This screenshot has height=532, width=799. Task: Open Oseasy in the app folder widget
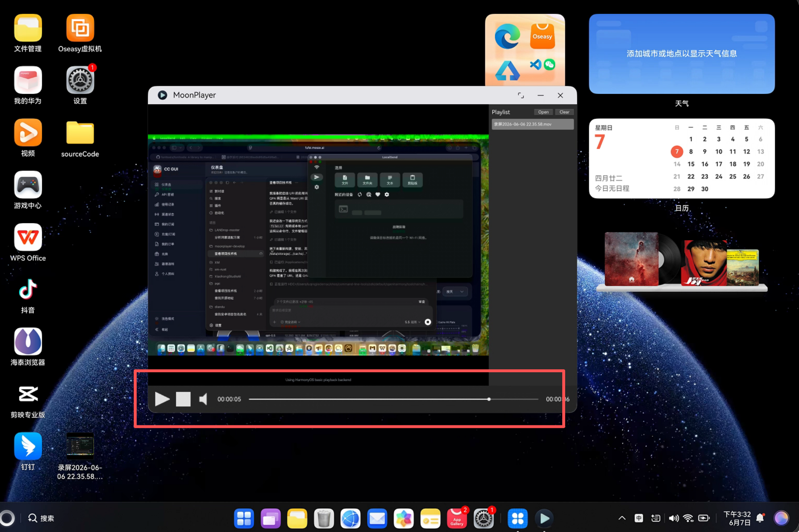542,36
